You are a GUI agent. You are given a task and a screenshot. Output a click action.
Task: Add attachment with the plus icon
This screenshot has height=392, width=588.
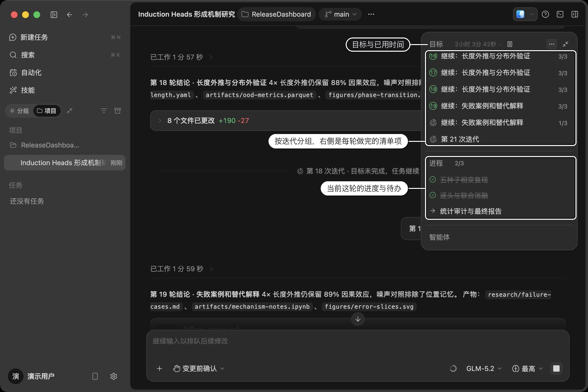point(159,368)
